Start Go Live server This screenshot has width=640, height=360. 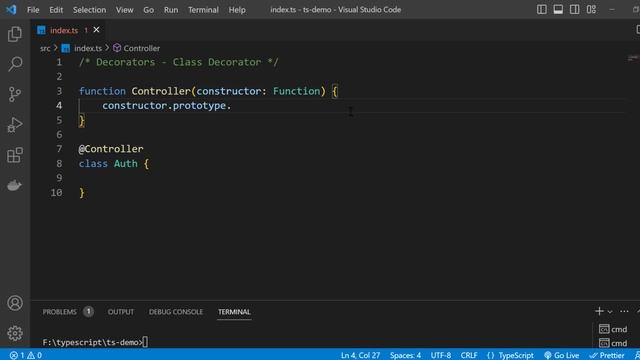point(562,355)
